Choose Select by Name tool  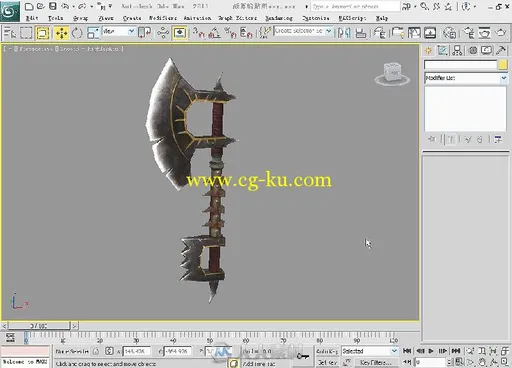tap(9, 33)
